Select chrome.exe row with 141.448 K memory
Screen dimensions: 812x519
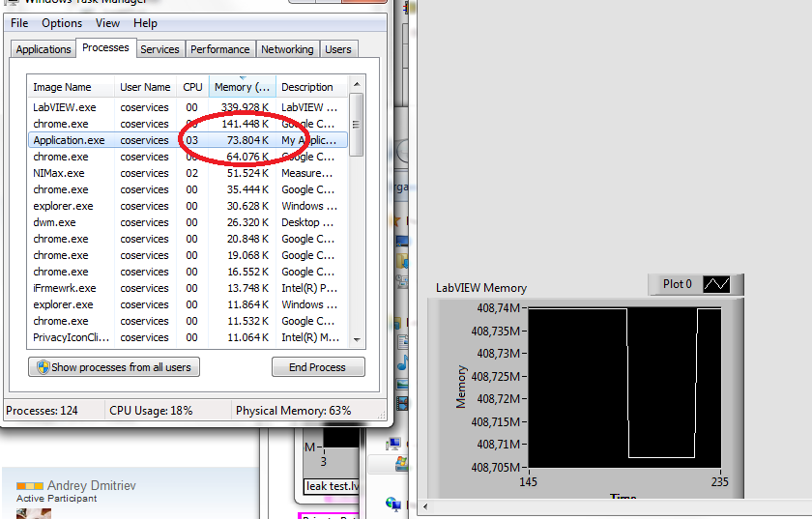coord(188,124)
